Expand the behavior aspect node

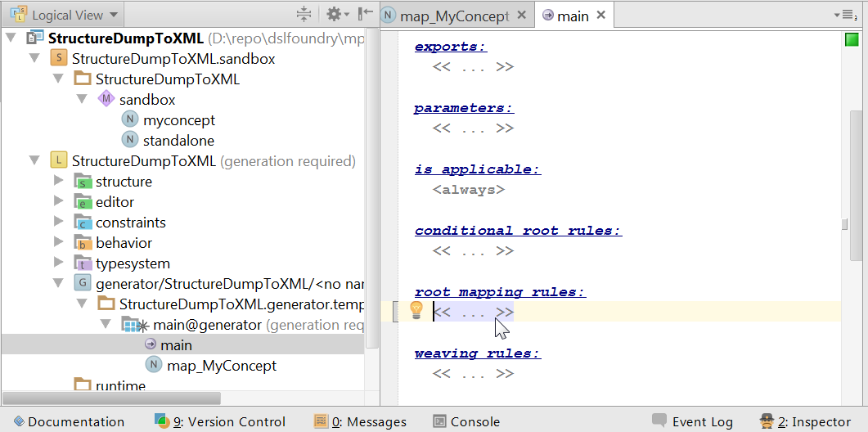(58, 242)
